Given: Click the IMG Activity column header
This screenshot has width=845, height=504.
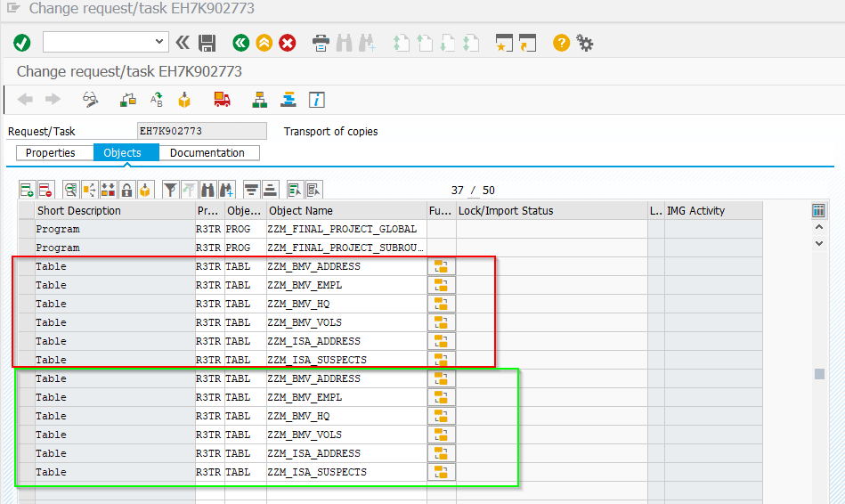Looking at the screenshot, I should click(x=713, y=211).
